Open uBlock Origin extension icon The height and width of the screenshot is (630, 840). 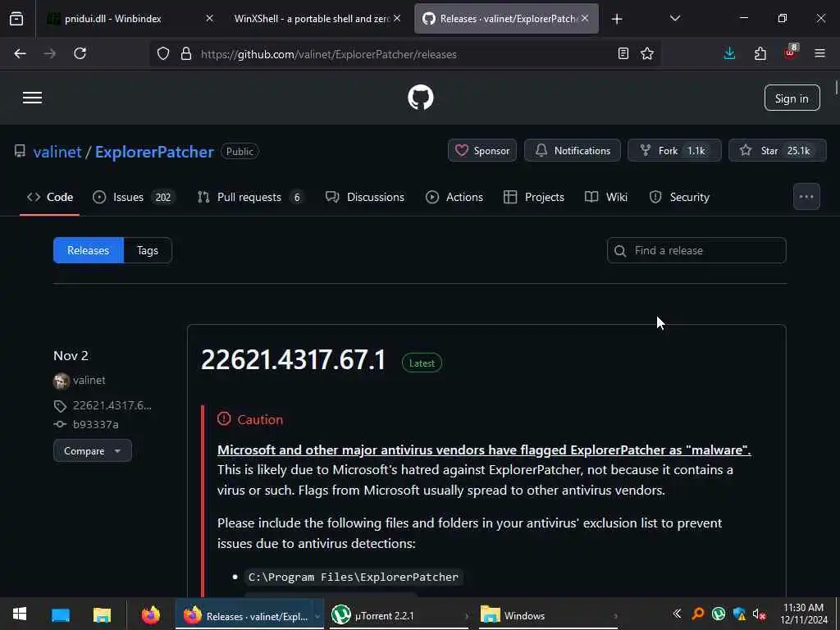(791, 52)
